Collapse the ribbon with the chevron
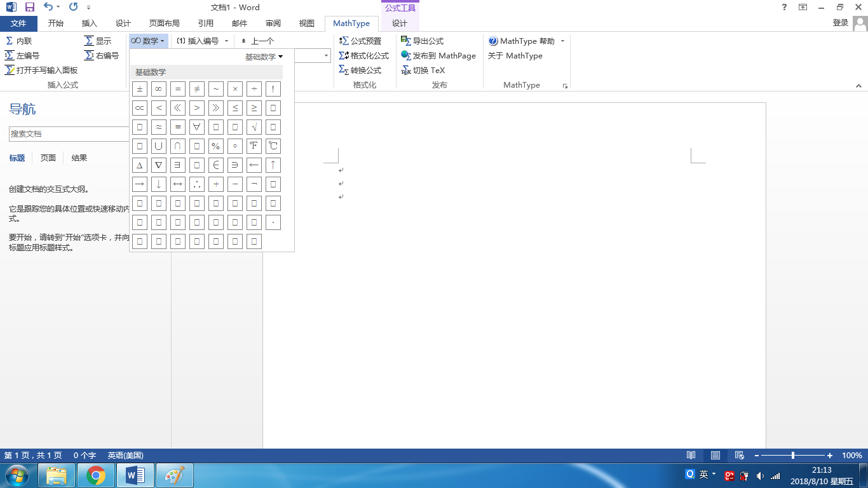The image size is (868, 488). (x=859, y=85)
